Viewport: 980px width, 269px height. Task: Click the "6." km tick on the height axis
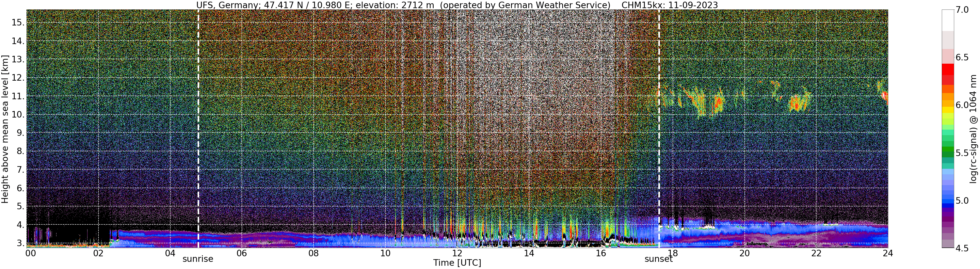pos(20,188)
